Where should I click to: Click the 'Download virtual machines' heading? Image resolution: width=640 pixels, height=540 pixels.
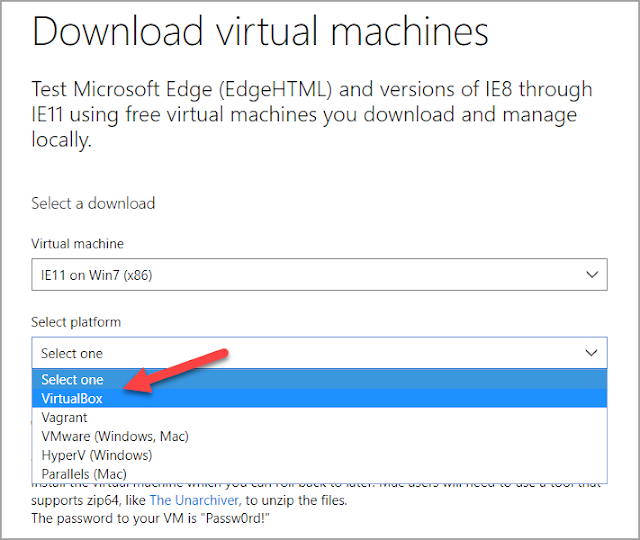point(260,31)
